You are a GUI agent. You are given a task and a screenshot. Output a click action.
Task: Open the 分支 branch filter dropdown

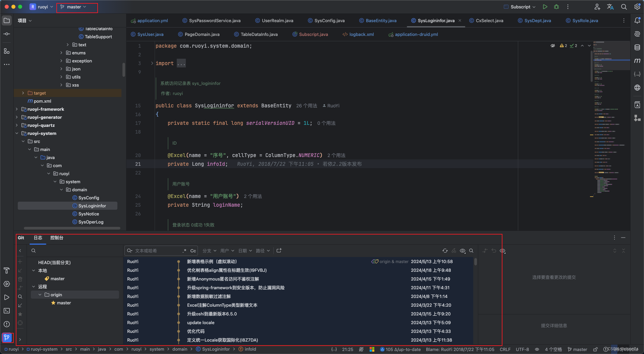pyautogui.click(x=209, y=251)
